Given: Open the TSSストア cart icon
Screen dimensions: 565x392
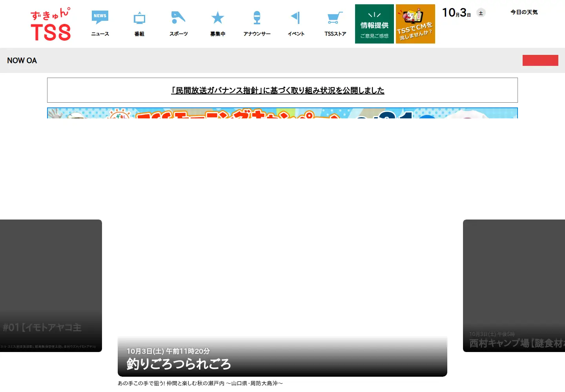Looking at the screenshot, I should pos(335,24).
